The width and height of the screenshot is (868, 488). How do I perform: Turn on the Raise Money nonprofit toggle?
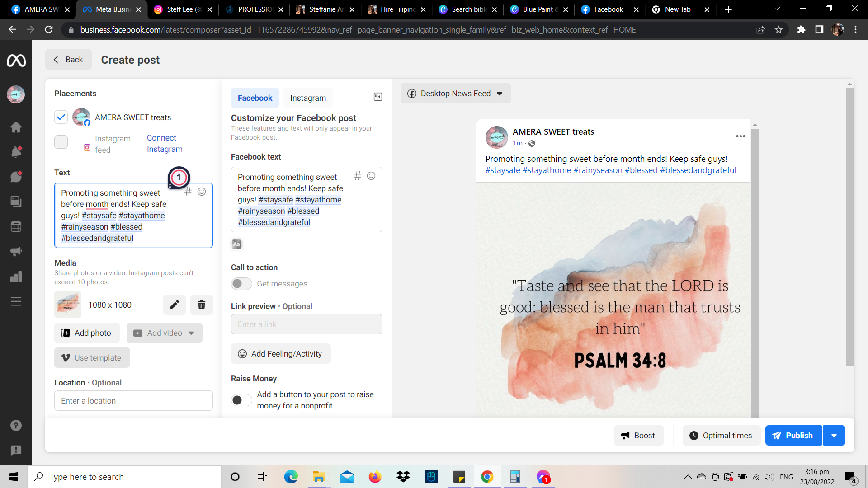pyautogui.click(x=241, y=400)
